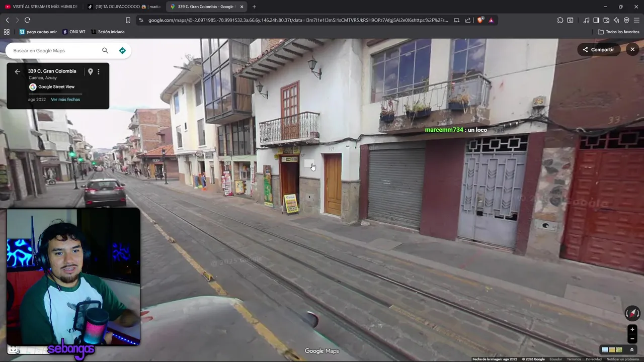
Task: Click the tab search icon in the toolbar
Action: pyautogui.click(x=570, y=20)
